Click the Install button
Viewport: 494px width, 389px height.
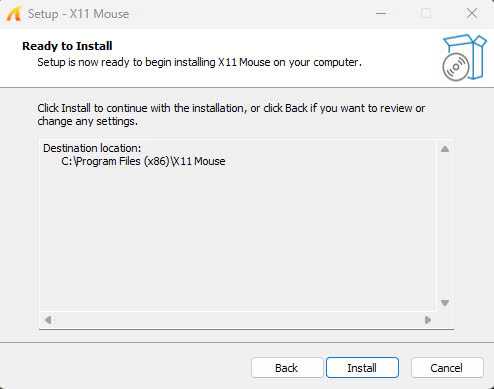(x=362, y=368)
